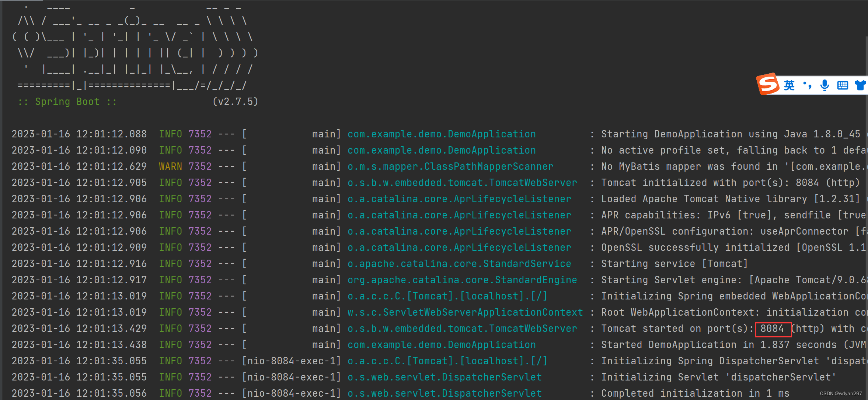Click "Initializing Servlet 'dispatcherServlet'" message
The width and height of the screenshot is (868, 400).
[x=719, y=377]
